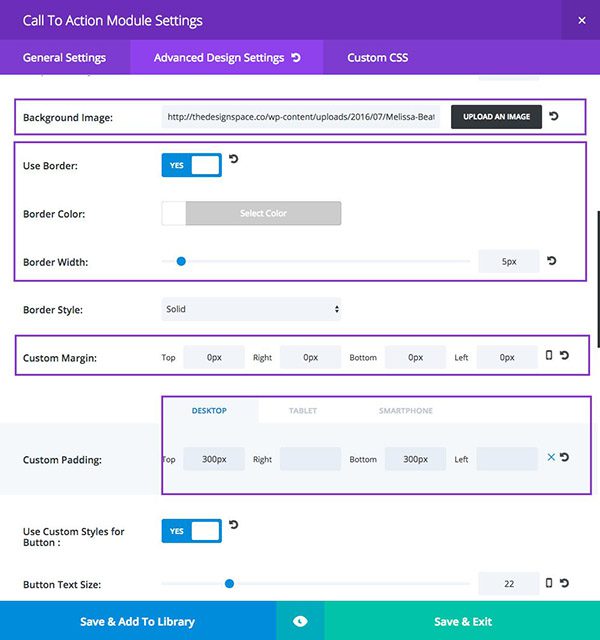Toggle the Use Border switch
600x640 pixels.
click(x=191, y=165)
